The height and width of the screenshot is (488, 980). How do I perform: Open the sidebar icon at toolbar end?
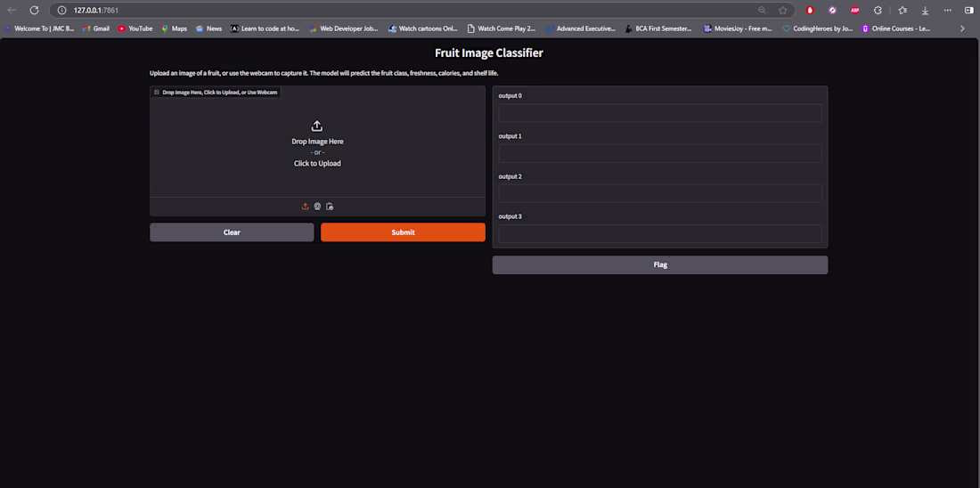coord(969,10)
